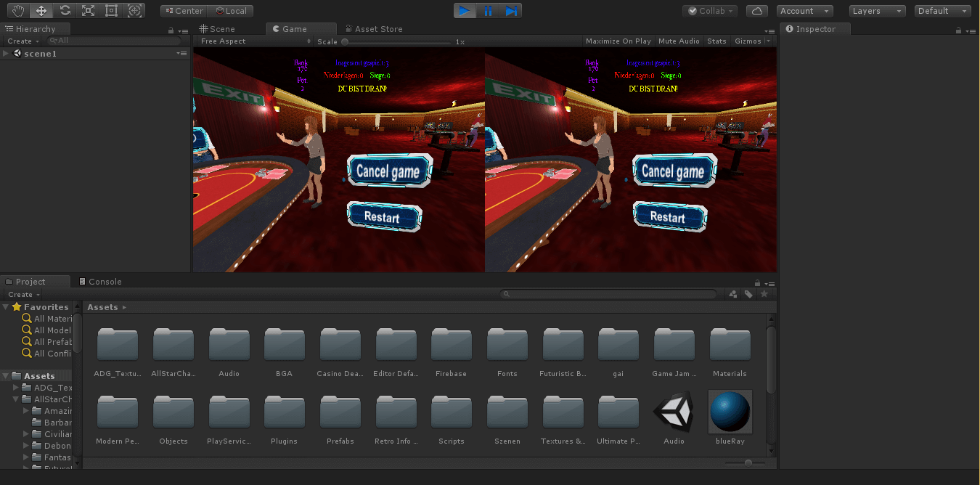
Task: Lock the Project panel
Action: [x=757, y=283]
